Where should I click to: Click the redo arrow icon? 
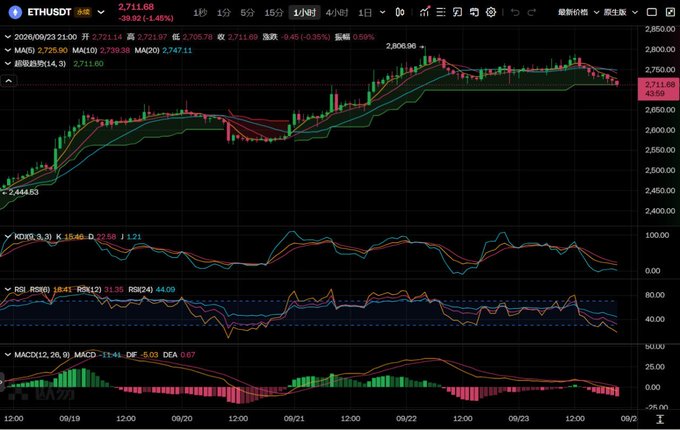531,12
